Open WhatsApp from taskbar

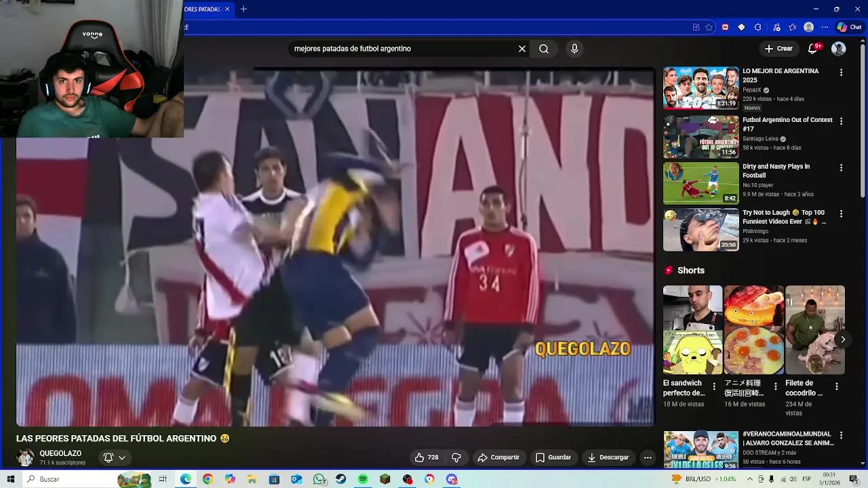click(319, 479)
